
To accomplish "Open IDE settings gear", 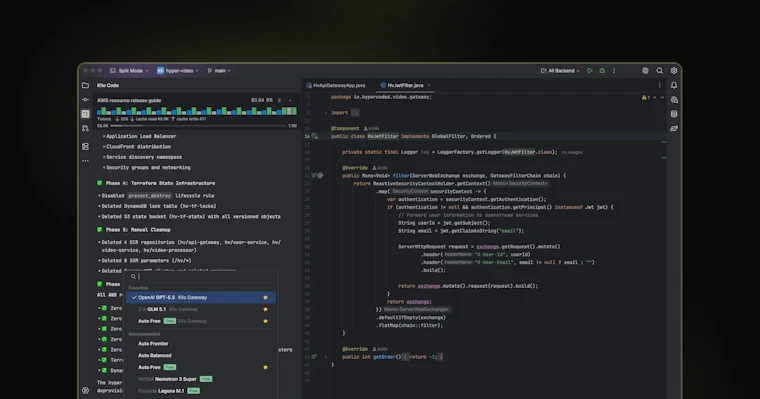I will (674, 71).
